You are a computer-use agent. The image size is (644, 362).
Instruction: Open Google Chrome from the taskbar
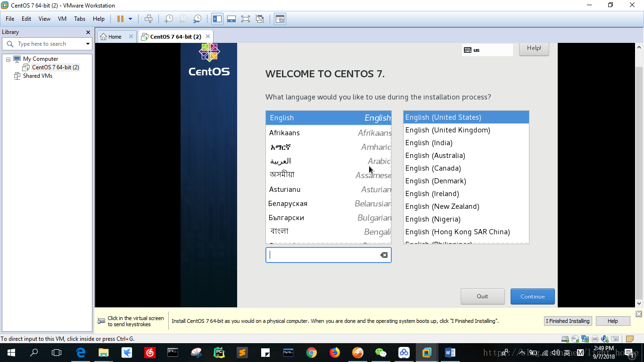311,353
